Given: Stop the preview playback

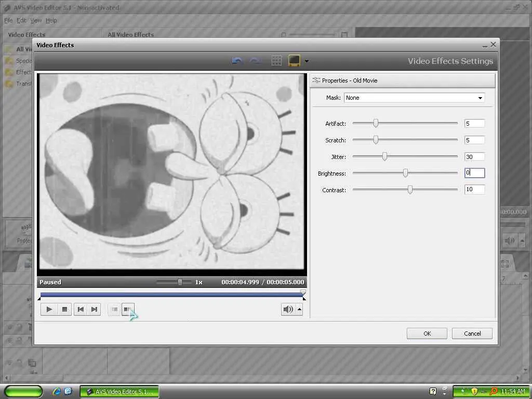Looking at the screenshot, I should pyautogui.click(x=64, y=310).
